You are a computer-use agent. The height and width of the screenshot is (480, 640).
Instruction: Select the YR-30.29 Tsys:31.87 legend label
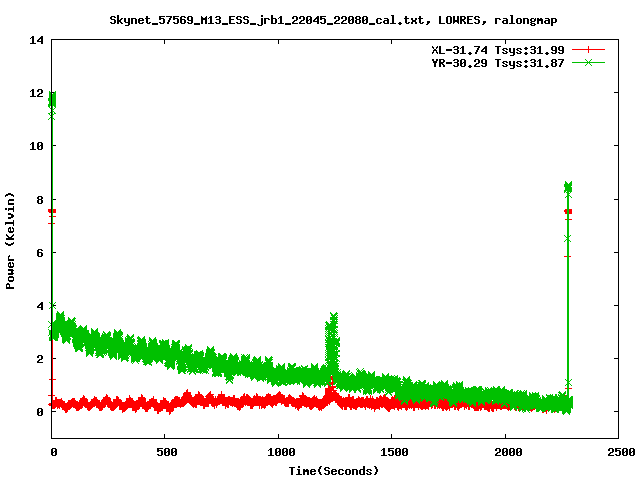coord(498,63)
